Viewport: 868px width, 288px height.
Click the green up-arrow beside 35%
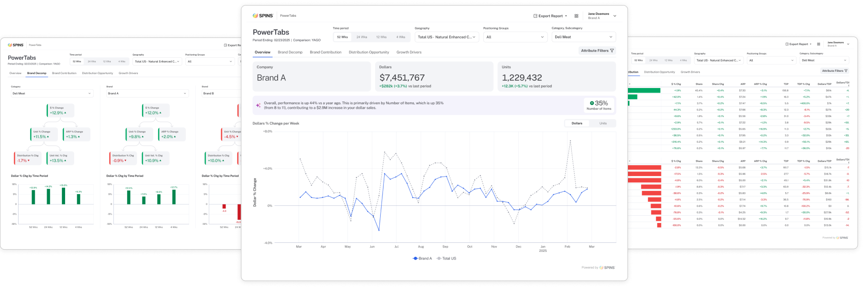tap(592, 103)
